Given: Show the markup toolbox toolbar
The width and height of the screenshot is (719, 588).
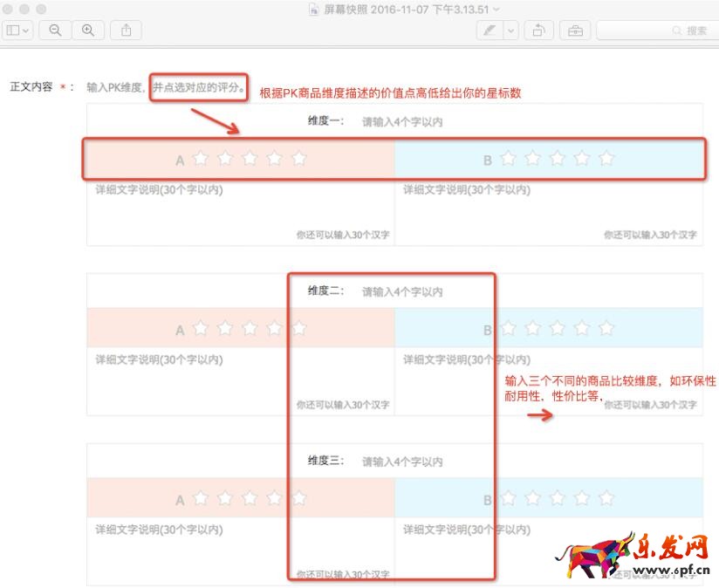Looking at the screenshot, I should click(575, 30).
